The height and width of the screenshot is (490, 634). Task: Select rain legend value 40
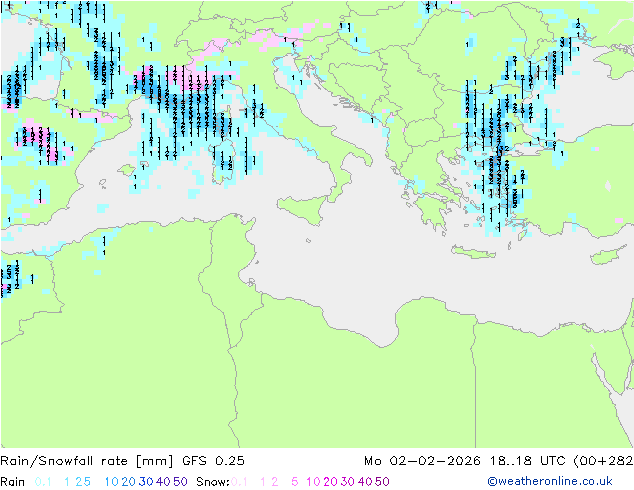(x=163, y=482)
